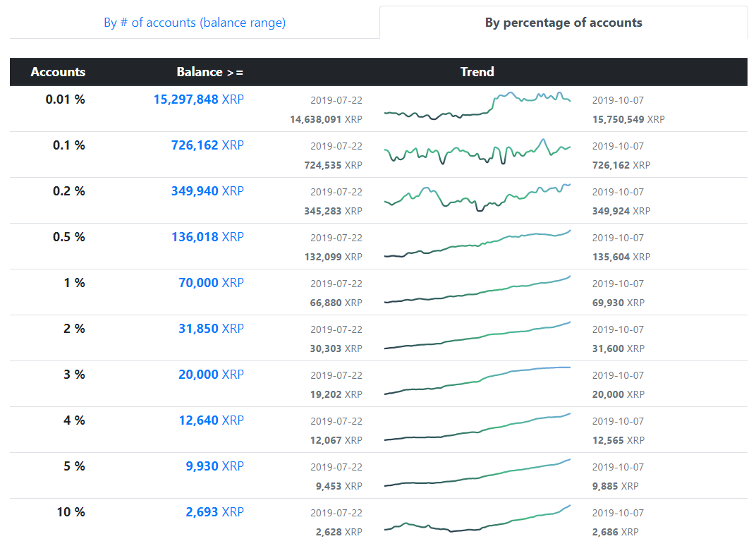Viewport: 756px width, 546px height.
Task: Open the 9,930 XRP balance link
Action: (214, 466)
